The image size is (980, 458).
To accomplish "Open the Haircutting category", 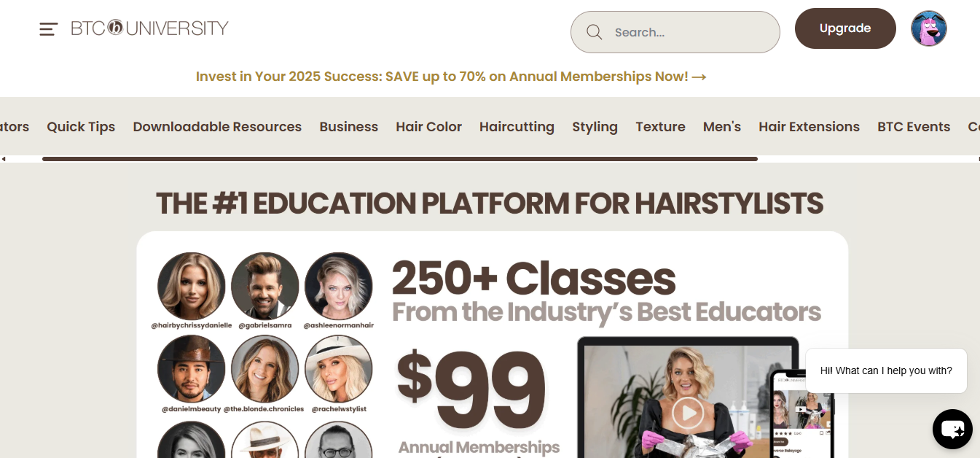I will point(517,127).
